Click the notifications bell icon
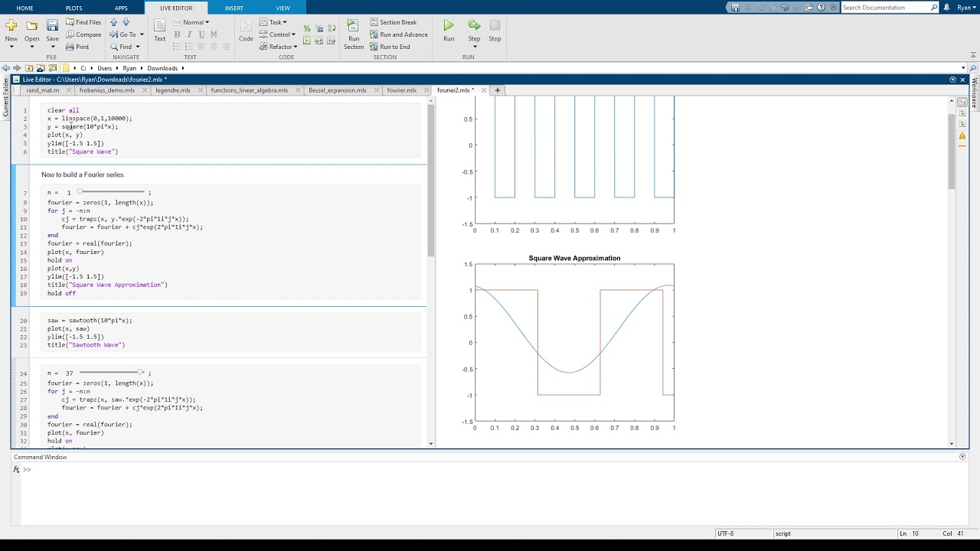This screenshot has width=980, height=551. (x=947, y=8)
